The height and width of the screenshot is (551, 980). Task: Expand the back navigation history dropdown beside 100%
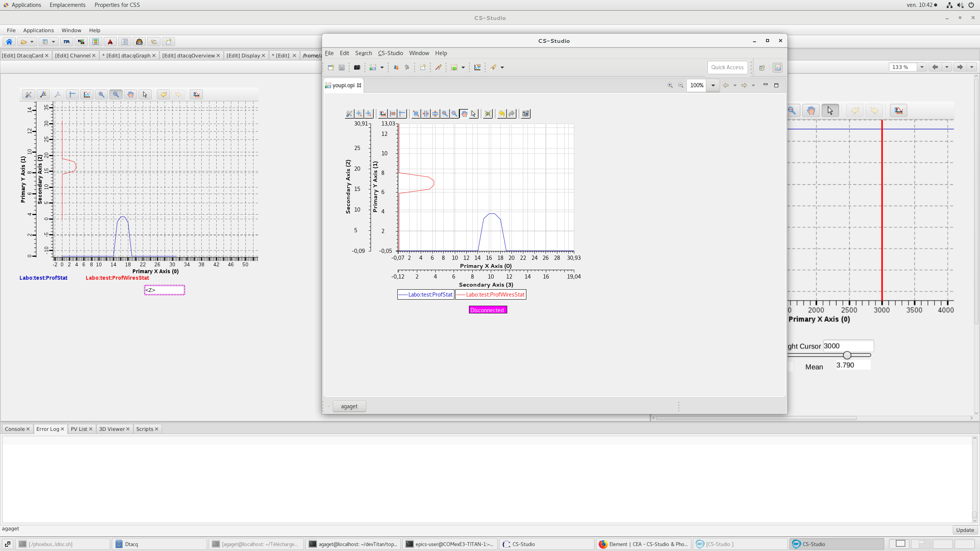coord(735,85)
